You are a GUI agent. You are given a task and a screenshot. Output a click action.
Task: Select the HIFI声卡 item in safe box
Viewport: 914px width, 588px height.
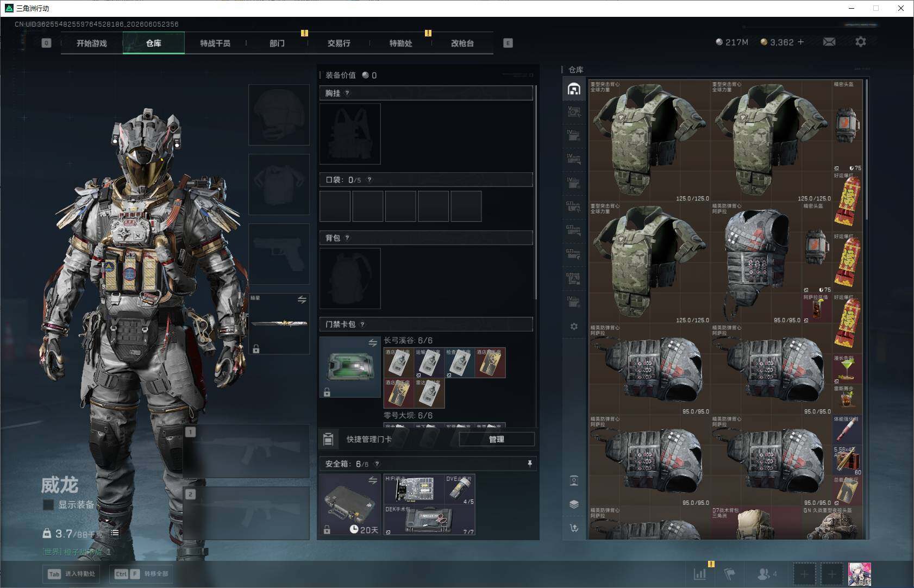(x=414, y=489)
